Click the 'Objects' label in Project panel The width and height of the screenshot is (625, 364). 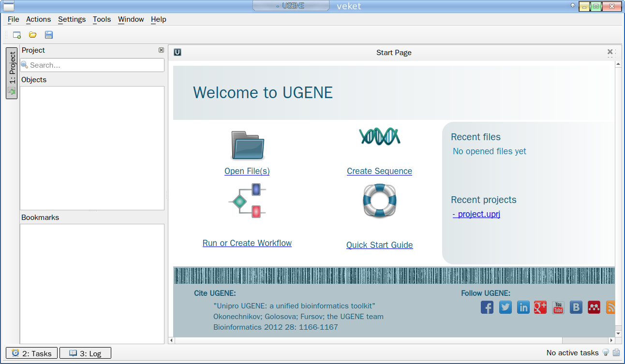pyautogui.click(x=34, y=80)
